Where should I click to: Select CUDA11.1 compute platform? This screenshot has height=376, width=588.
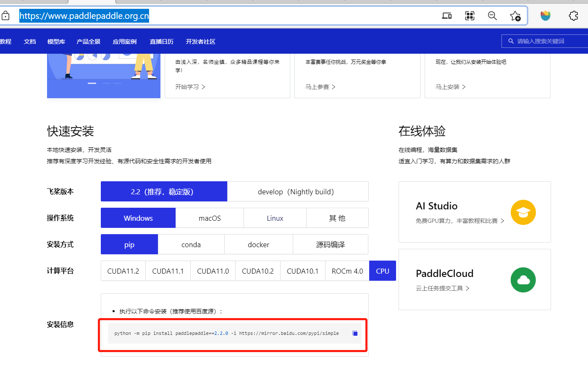pos(168,271)
